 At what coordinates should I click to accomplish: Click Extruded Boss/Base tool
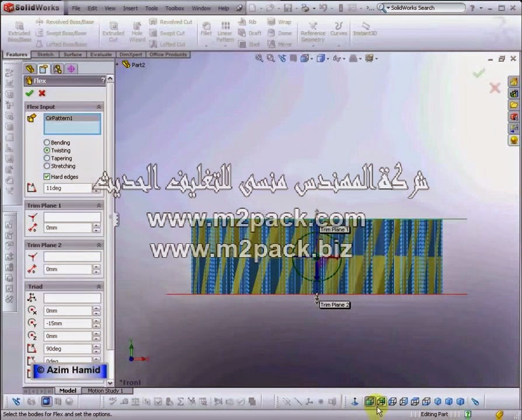[x=19, y=32]
